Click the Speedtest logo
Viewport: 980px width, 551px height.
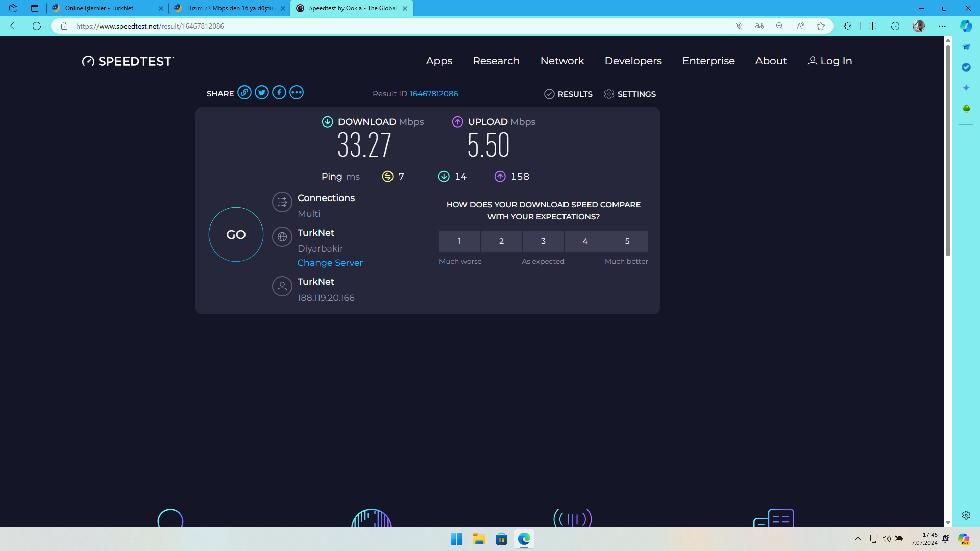click(128, 61)
